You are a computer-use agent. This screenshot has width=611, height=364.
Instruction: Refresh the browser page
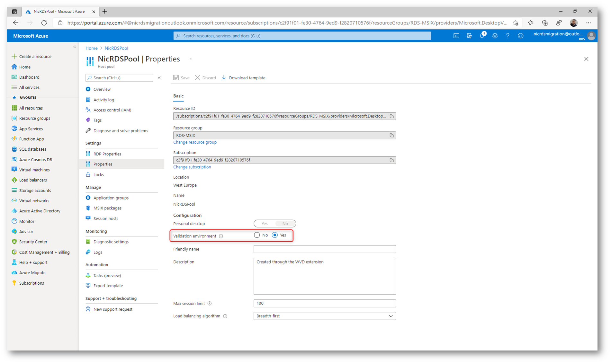pyautogui.click(x=44, y=23)
